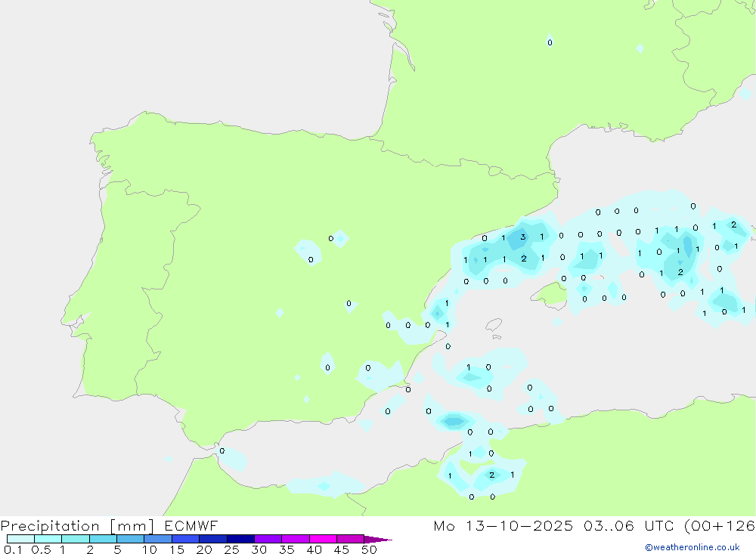Viewport: 756px width, 554px height.
Task: Click the 2 mm value over Algeria
Action: (x=491, y=475)
